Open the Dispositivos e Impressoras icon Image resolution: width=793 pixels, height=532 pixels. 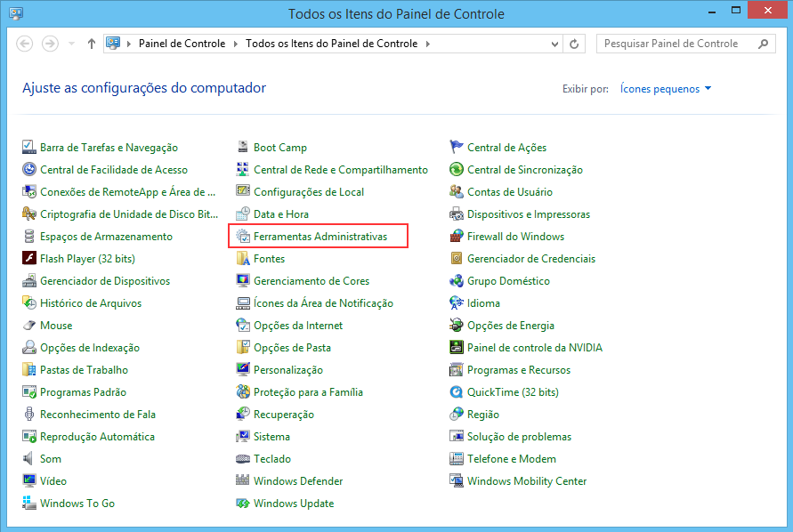point(457,214)
